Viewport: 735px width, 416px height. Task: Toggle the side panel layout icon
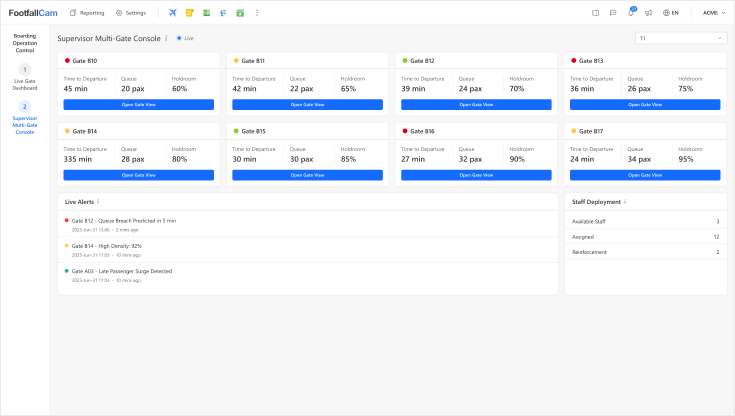coord(595,13)
